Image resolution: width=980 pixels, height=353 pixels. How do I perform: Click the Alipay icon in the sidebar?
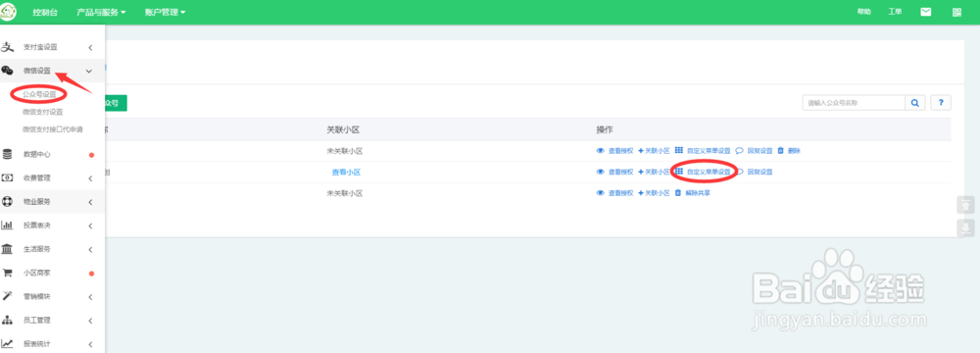click(x=7, y=47)
